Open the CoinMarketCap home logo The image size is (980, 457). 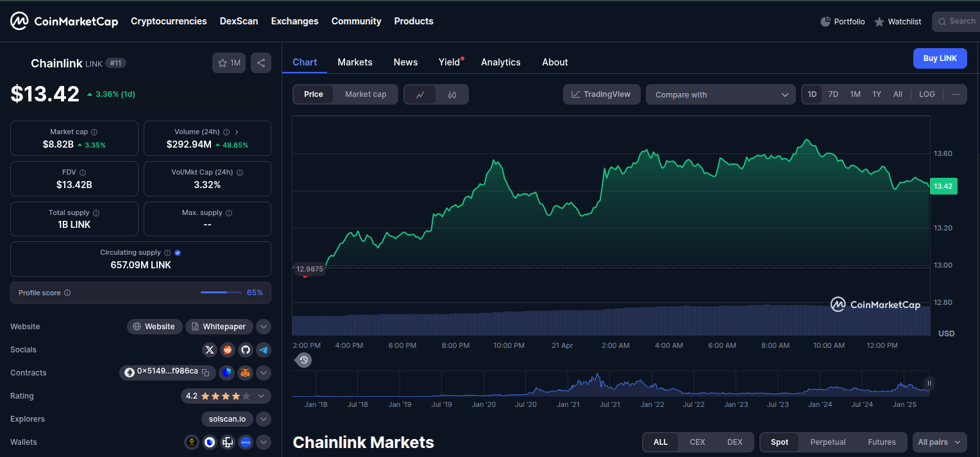64,21
